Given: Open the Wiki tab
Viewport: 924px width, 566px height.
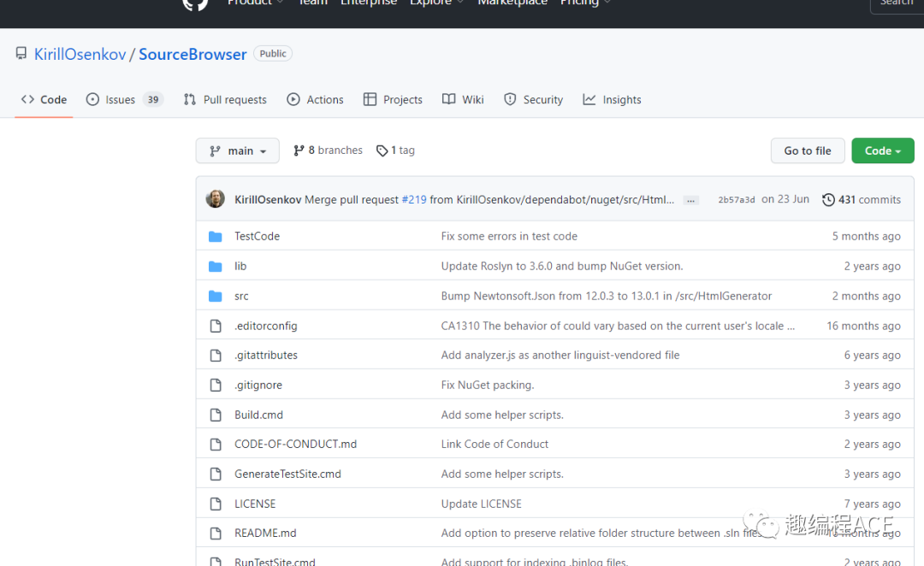Looking at the screenshot, I should tap(463, 99).
